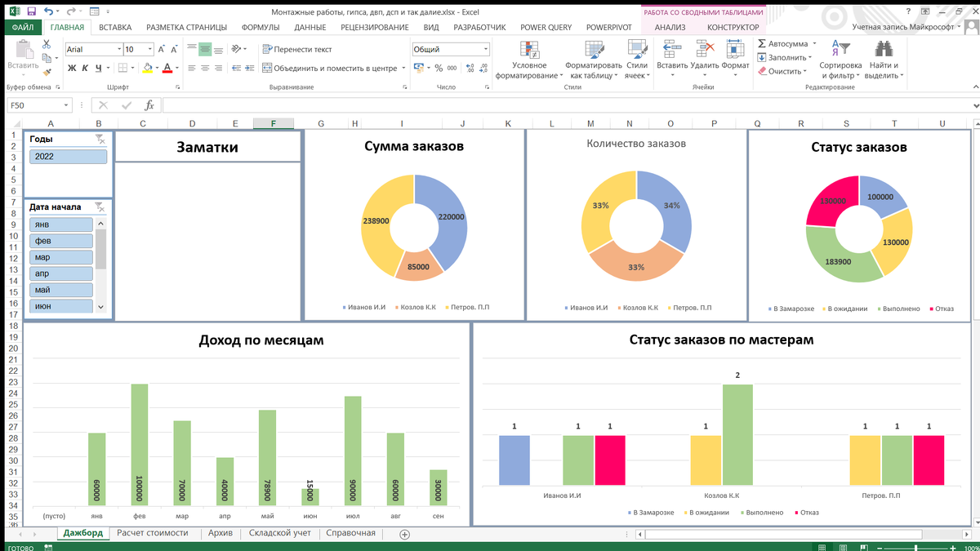Open Найти и выделить binoculars
The width and height of the screenshot is (980, 551).
(884, 59)
